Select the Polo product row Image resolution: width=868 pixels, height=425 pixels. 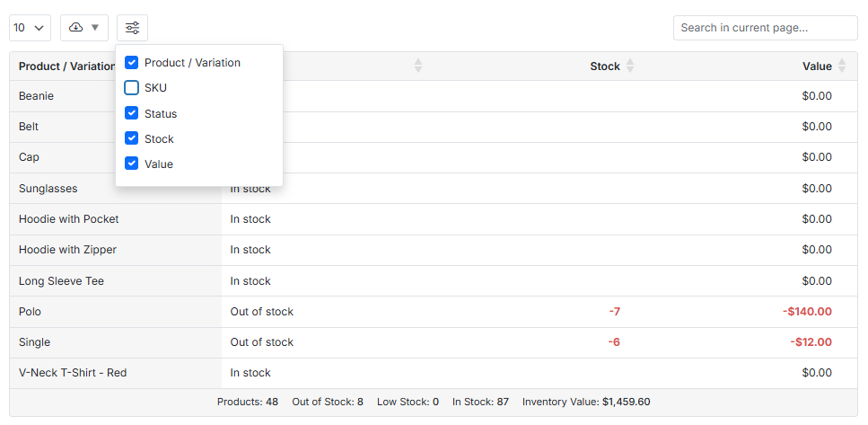point(31,312)
